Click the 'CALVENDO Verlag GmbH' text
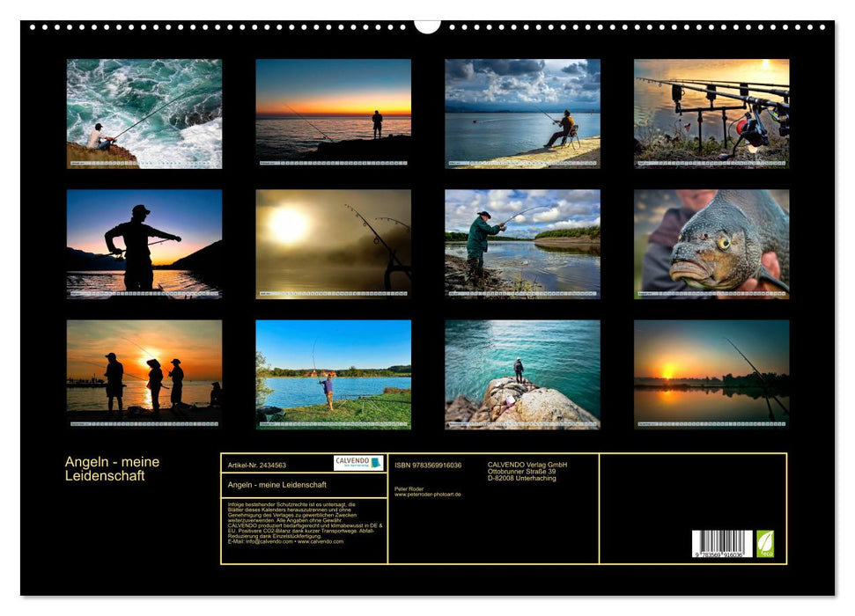The image size is (855, 616). (x=527, y=465)
